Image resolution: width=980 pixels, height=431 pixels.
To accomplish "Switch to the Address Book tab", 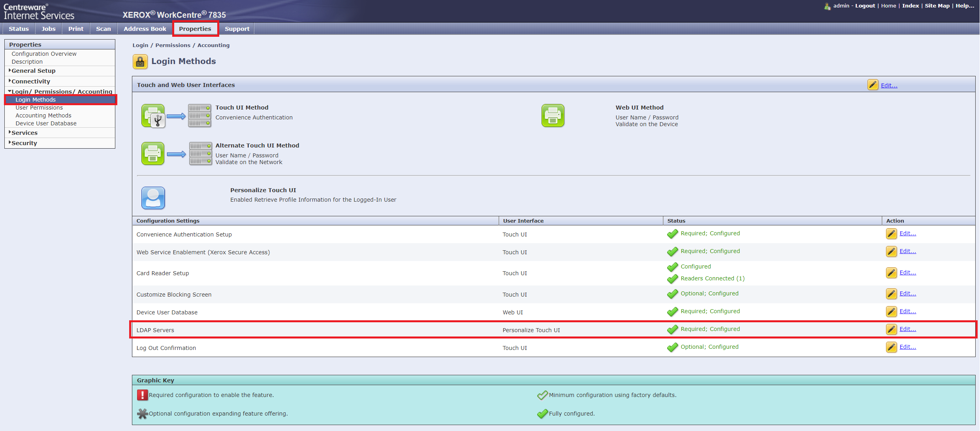I will click(x=145, y=29).
